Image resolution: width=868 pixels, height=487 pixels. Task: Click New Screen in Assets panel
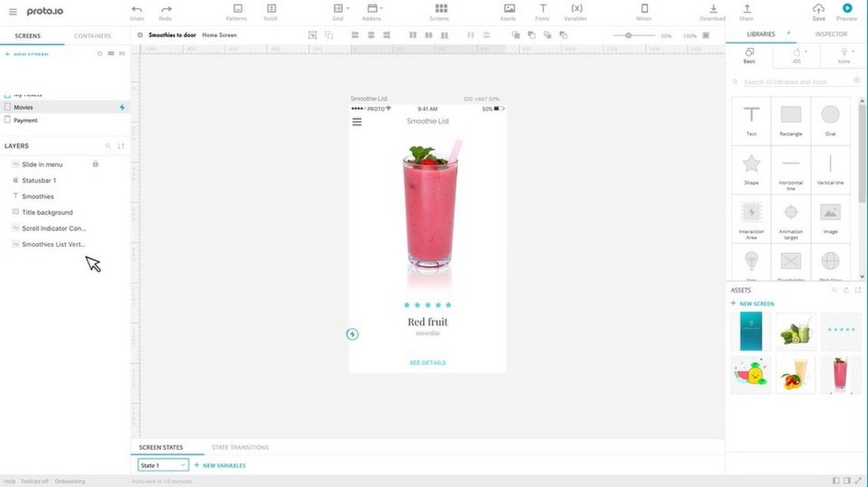click(756, 303)
